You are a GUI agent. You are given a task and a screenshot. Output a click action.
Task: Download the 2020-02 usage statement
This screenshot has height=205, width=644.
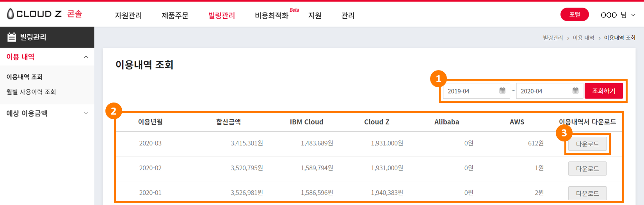coord(587,169)
